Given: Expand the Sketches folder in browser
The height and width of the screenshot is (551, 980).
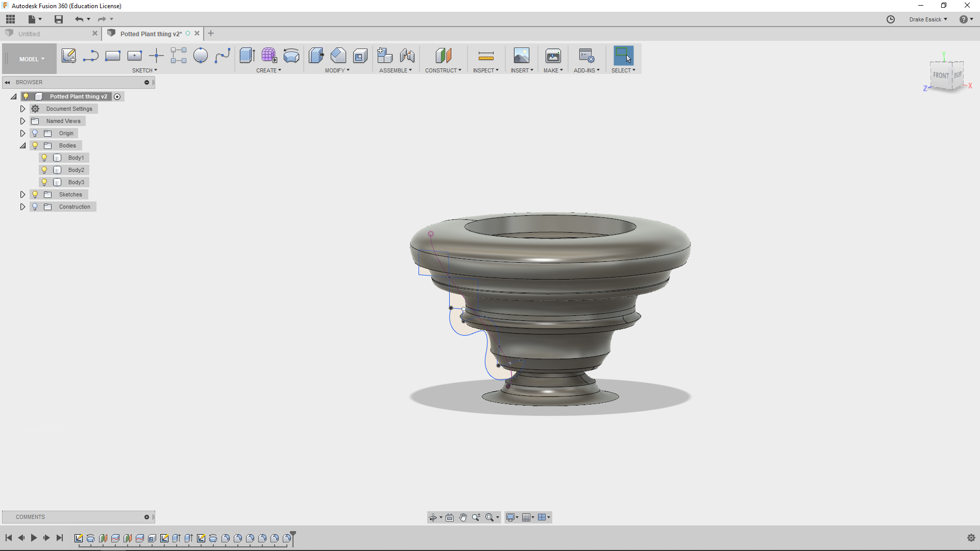Looking at the screenshot, I should [22, 194].
